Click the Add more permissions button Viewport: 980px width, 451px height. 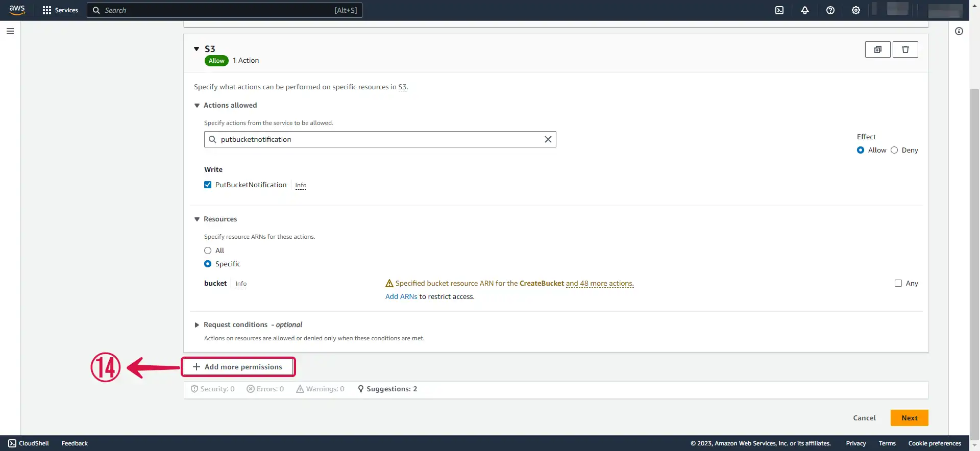(x=238, y=367)
